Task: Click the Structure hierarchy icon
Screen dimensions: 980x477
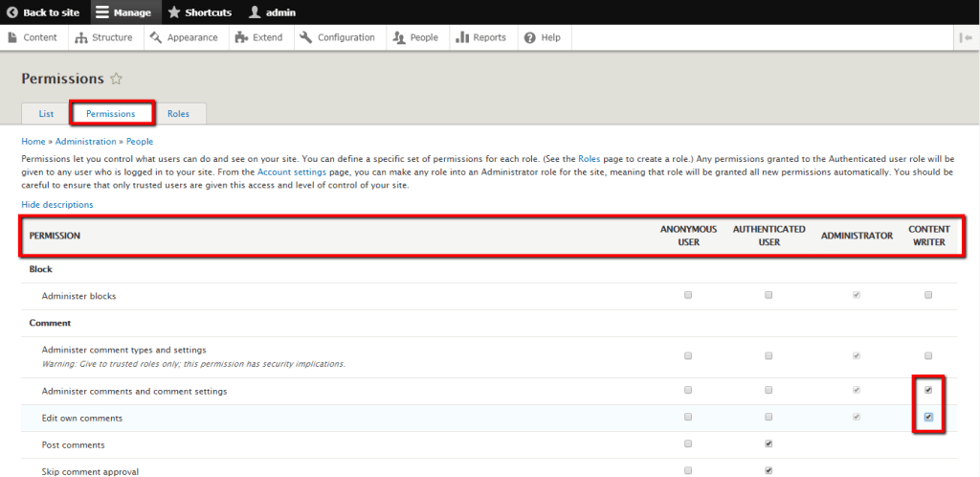Action: click(80, 37)
